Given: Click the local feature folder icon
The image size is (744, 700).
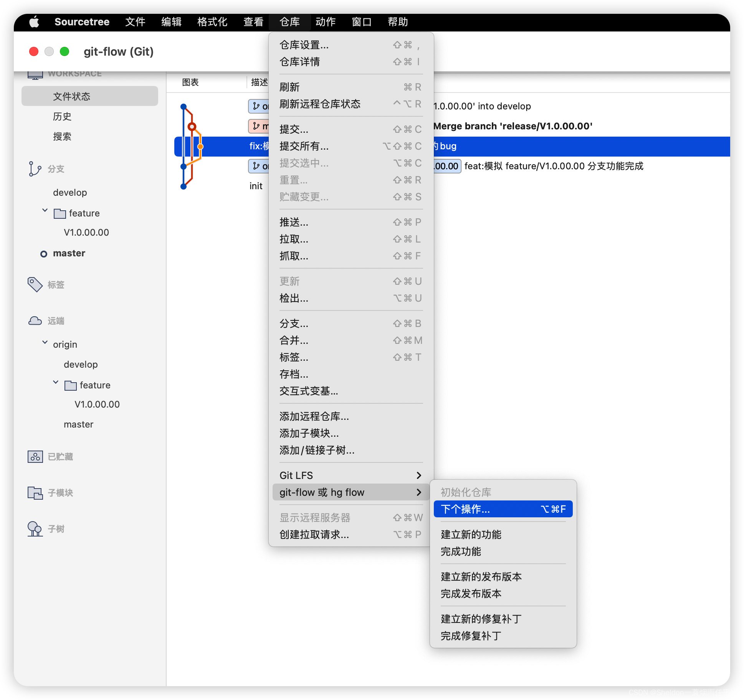Looking at the screenshot, I should pos(60,213).
